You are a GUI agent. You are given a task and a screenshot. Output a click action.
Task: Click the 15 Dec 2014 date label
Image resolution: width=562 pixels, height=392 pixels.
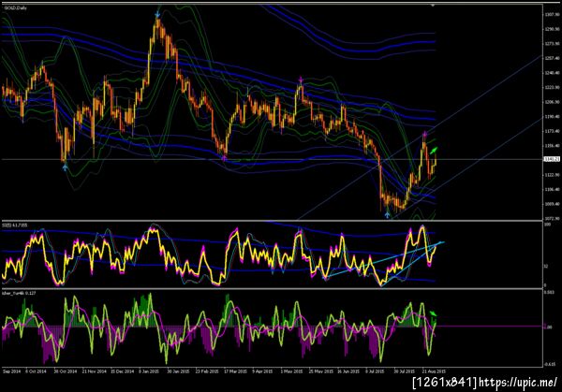(122, 371)
